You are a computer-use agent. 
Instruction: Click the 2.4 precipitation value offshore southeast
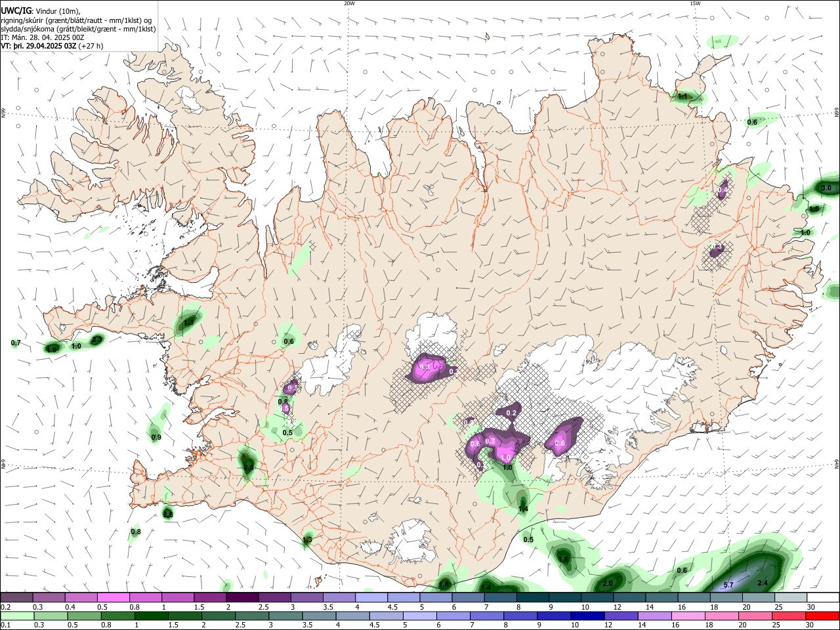(763, 583)
